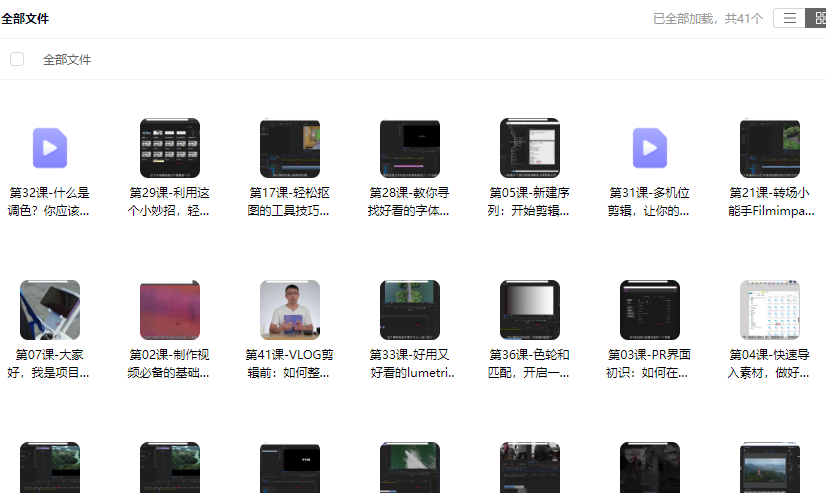Click the file name 第33课-好用又好看的lumetri
This screenshot has width=826, height=493.
pyautogui.click(x=412, y=363)
